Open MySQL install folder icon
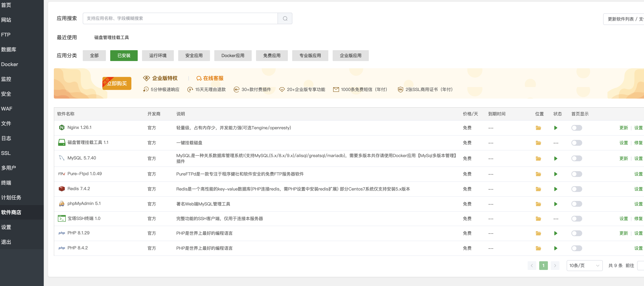Screen dimensions: 644x286 click(538, 159)
